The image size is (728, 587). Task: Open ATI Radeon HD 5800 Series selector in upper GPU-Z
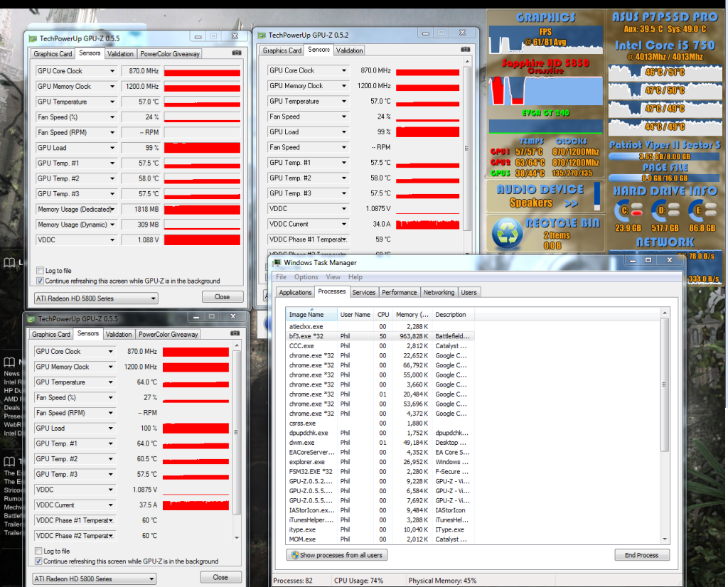[x=96, y=298]
